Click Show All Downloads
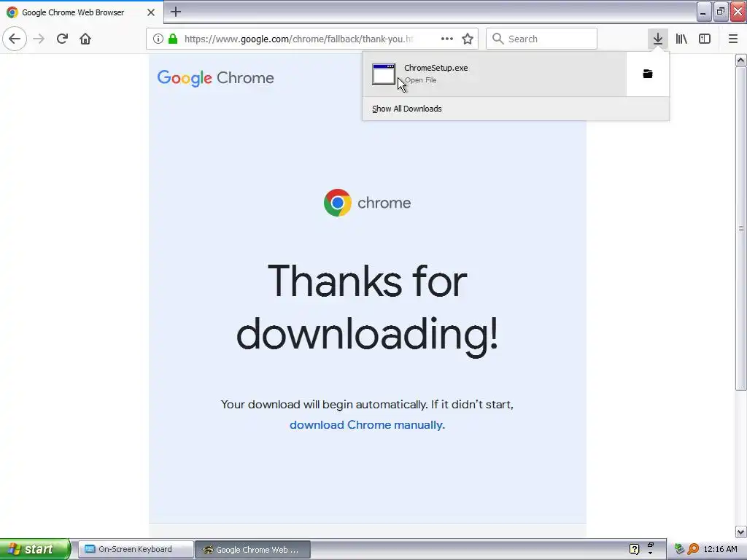Image resolution: width=747 pixels, height=560 pixels. tap(407, 109)
